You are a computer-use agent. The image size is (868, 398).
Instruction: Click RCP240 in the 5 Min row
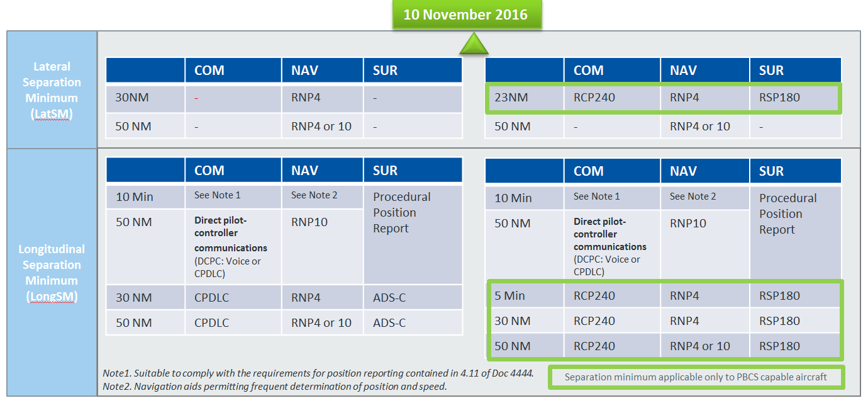coord(594,295)
